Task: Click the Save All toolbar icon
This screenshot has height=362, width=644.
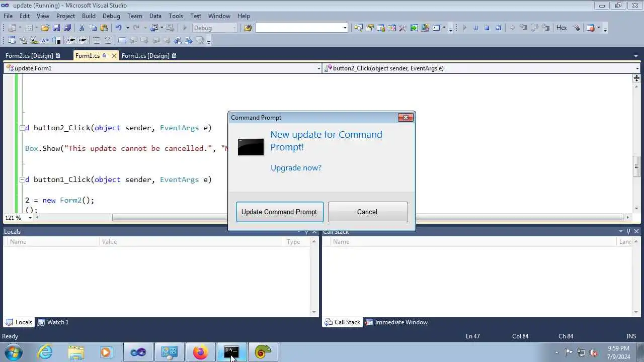Action: 67,28
